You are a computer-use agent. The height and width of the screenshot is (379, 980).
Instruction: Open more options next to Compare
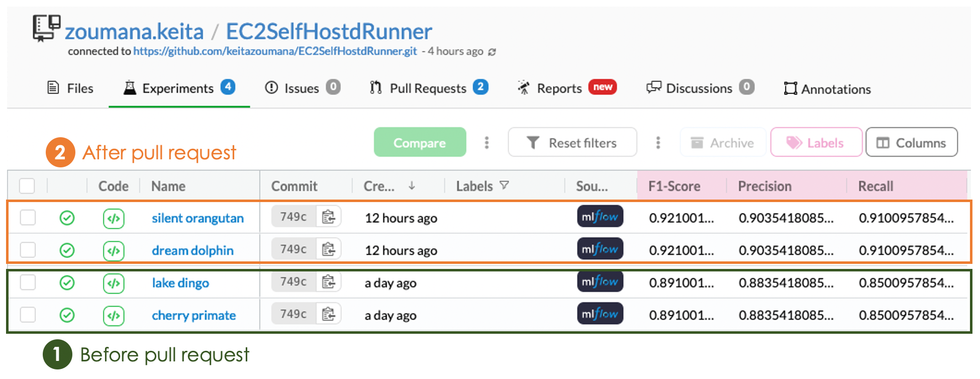click(x=486, y=143)
